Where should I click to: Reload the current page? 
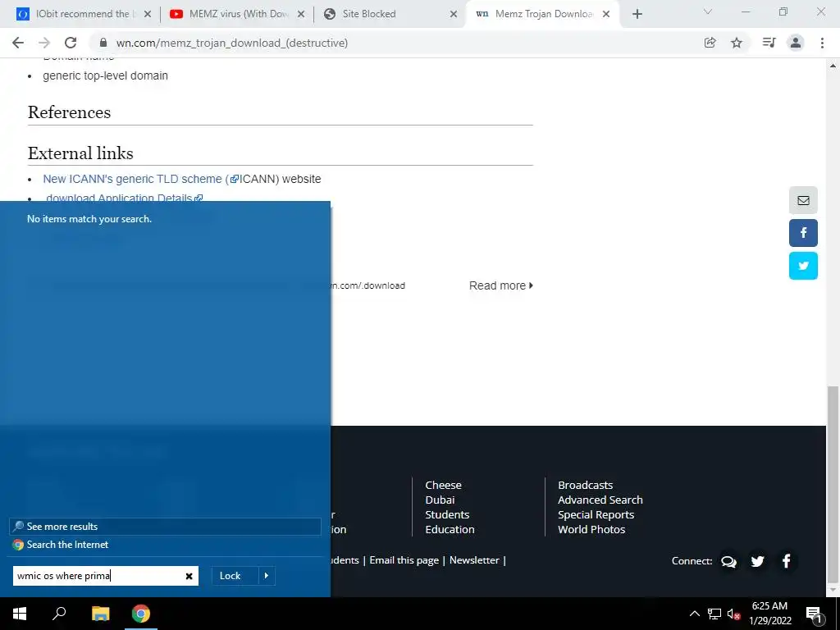(x=71, y=43)
